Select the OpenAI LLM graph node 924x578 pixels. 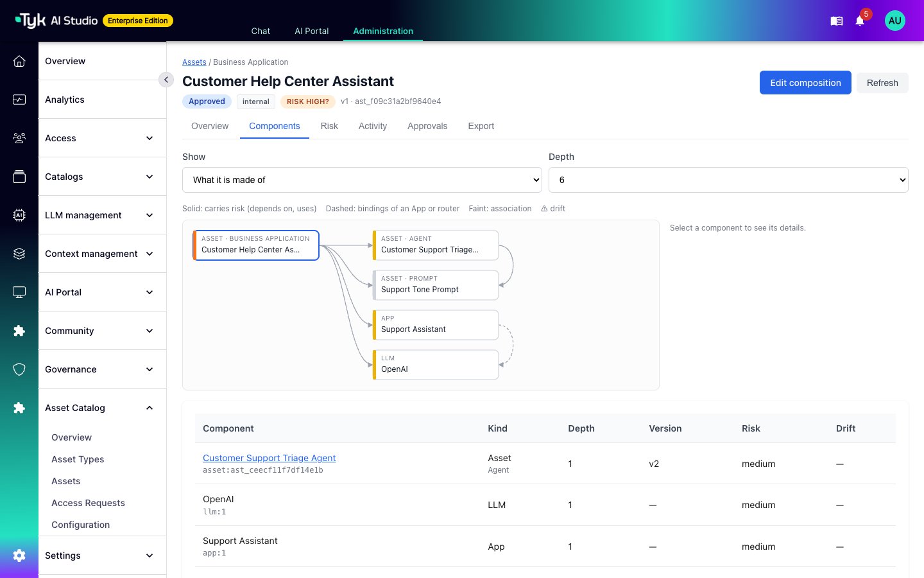tap(436, 365)
